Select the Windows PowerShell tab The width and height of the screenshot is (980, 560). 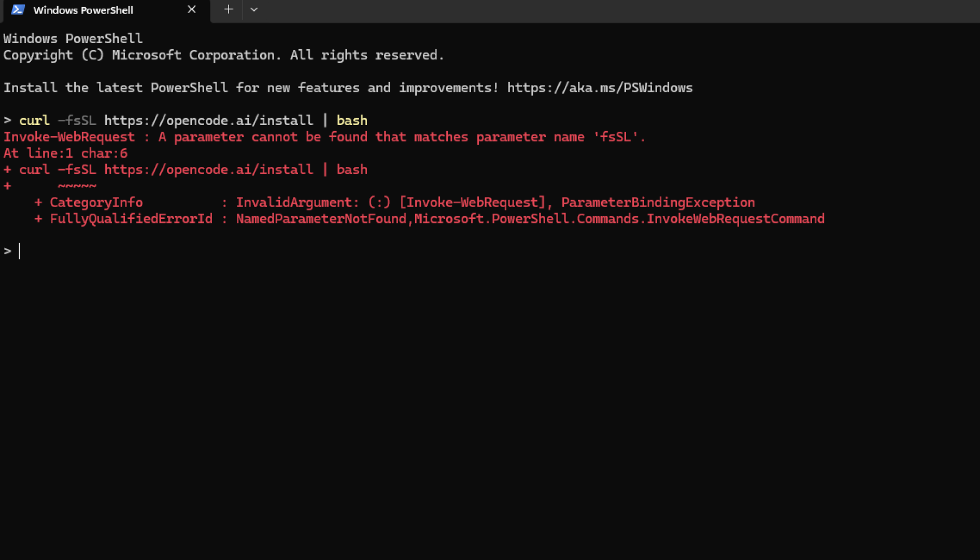tap(105, 10)
